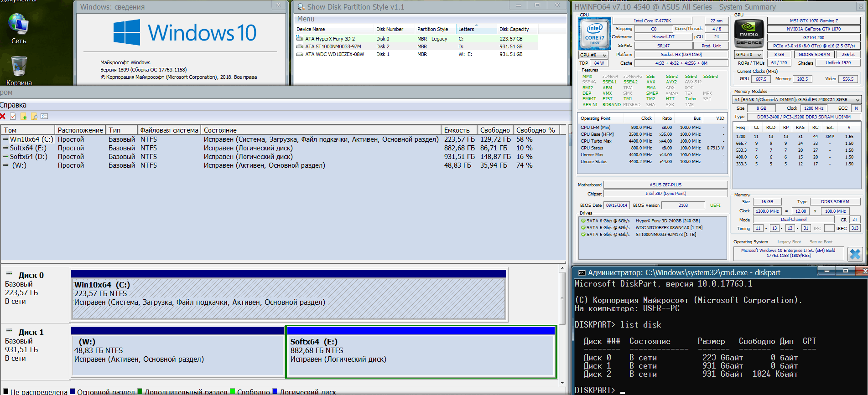
Task: Sort by the Состояние column header
Action: [x=321, y=130]
